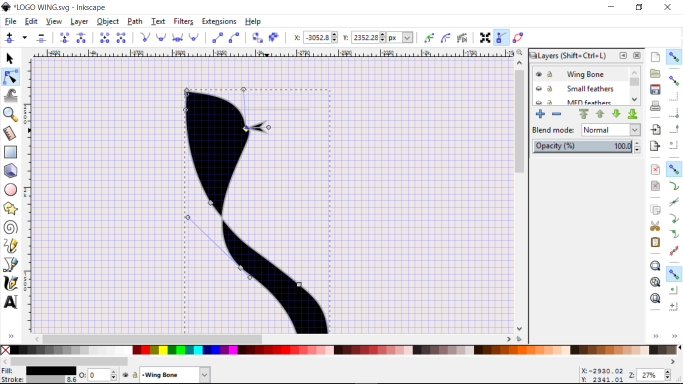Image resolution: width=683 pixels, height=384 pixels.
Task: Toggle show path outline
Action: pyautogui.click(x=517, y=38)
